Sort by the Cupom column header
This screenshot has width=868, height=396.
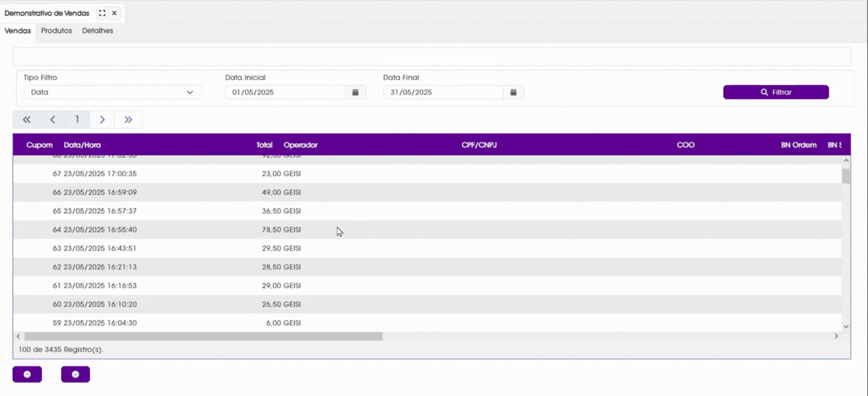[x=40, y=145]
